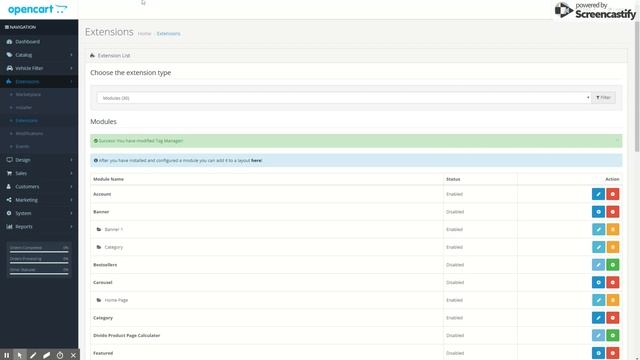Click the Orders Processing progress bar
The image size is (640, 360).
tap(39, 263)
